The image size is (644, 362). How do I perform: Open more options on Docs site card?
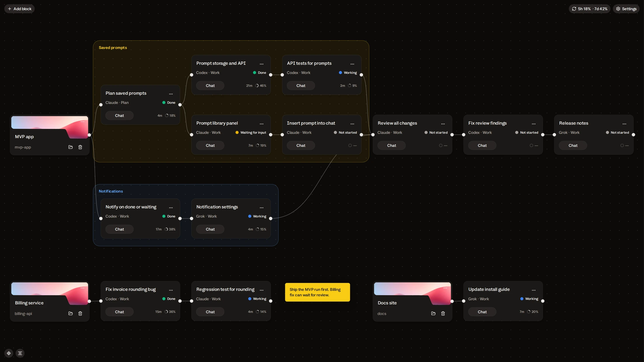click(445, 288)
